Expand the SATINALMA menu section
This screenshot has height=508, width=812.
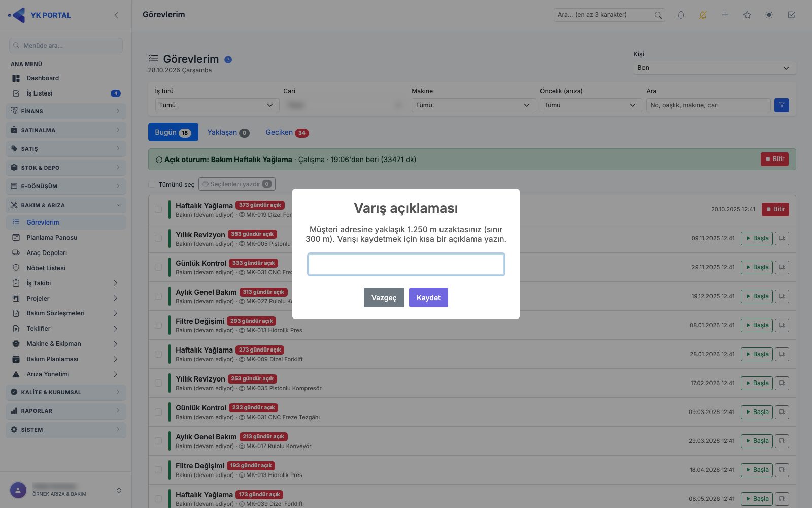66,130
